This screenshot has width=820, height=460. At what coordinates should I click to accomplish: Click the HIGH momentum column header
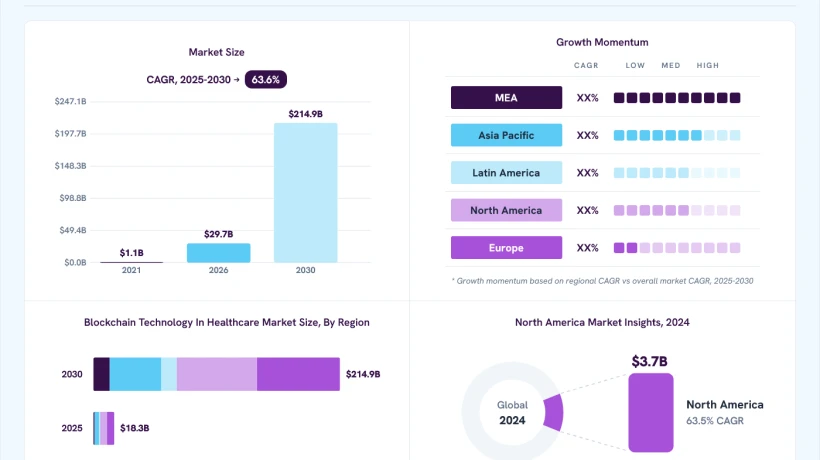[708, 65]
